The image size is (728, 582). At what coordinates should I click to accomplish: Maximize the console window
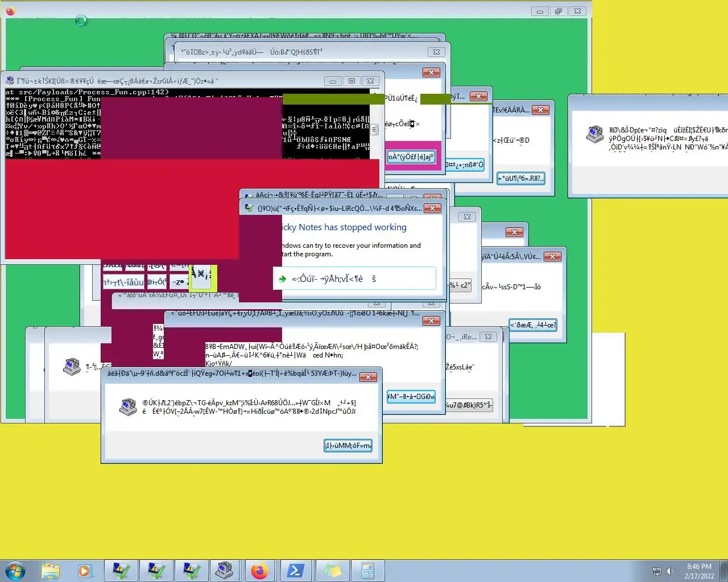pyautogui.click(x=351, y=81)
